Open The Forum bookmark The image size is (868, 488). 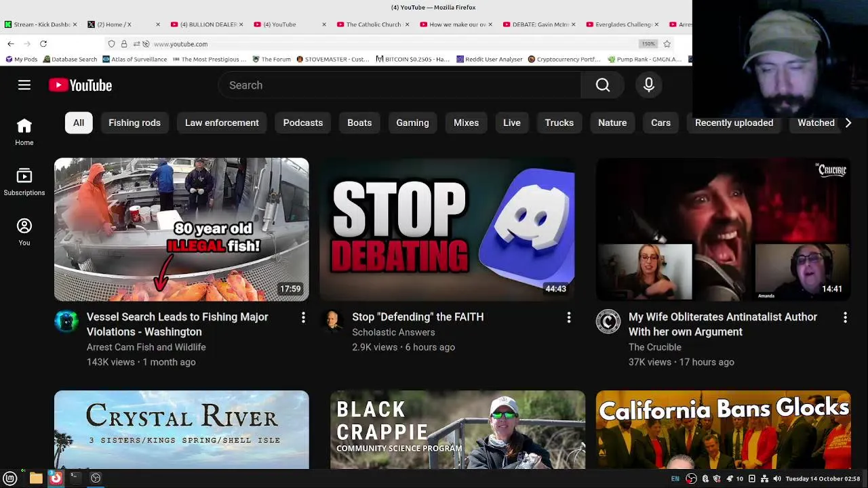coord(271,60)
